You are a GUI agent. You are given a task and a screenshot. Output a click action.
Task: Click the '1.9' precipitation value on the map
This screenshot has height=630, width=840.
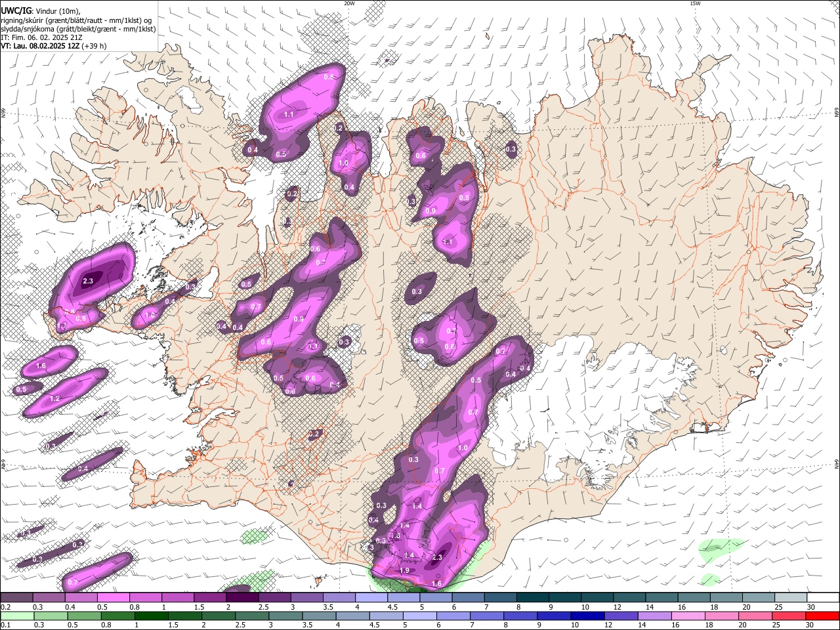[404, 571]
